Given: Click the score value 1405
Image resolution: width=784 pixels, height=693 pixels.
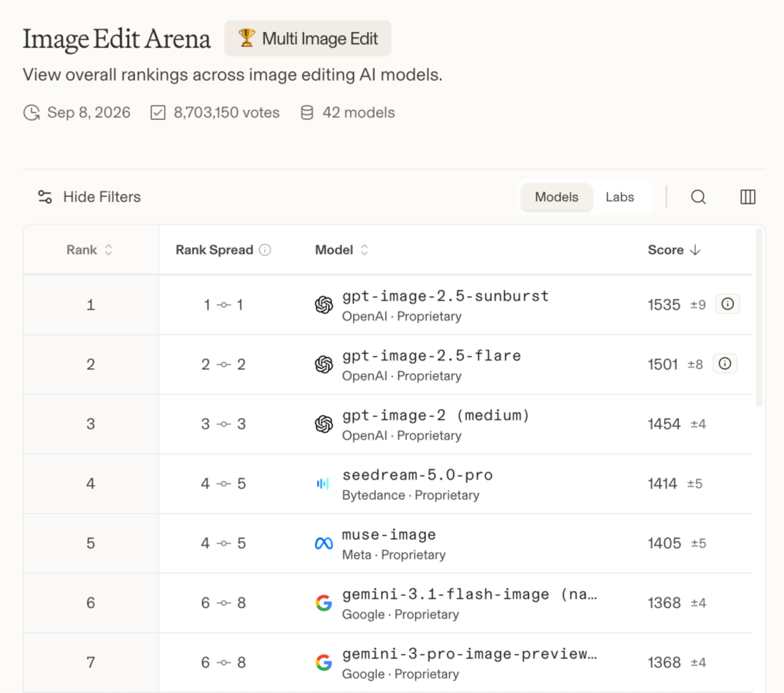Looking at the screenshot, I should point(664,543).
